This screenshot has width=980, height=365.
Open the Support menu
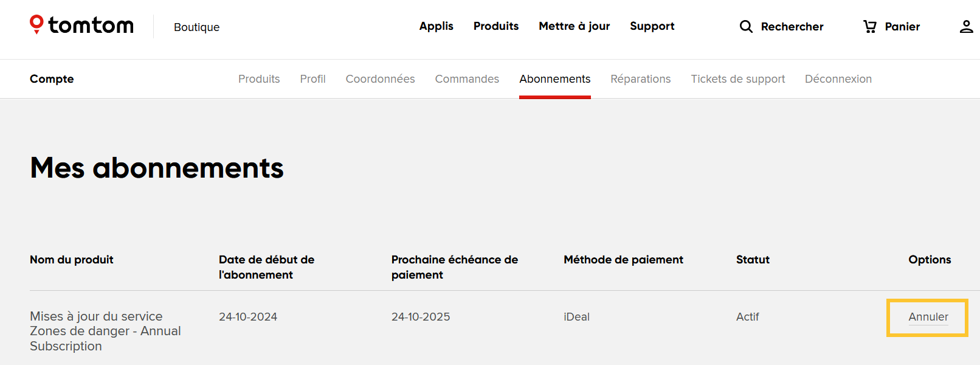point(652,26)
